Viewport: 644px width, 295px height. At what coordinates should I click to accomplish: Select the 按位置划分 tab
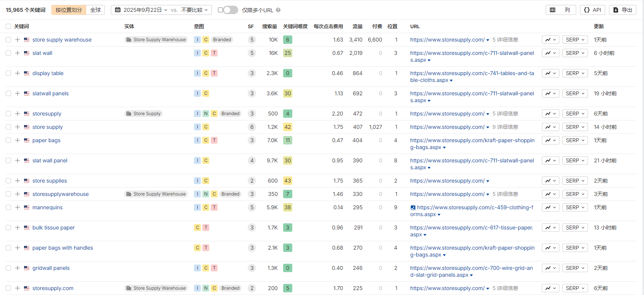pos(69,10)
